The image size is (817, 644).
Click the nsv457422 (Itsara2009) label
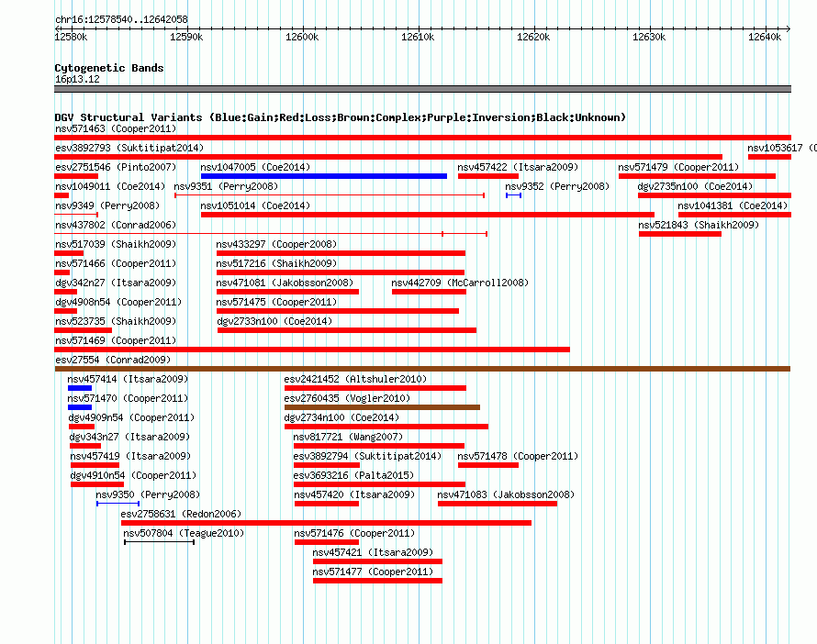tap(518, 167)
